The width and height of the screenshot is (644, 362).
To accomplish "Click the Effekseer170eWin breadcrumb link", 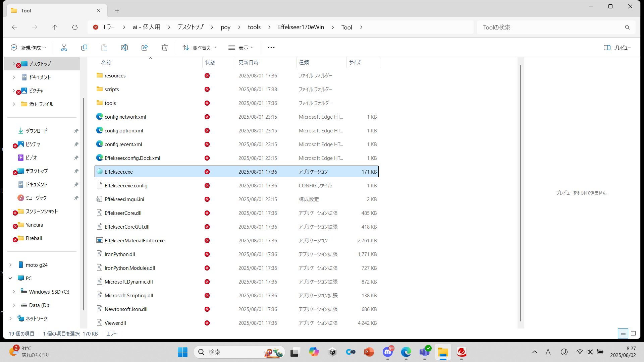I will tap(301, 27).
